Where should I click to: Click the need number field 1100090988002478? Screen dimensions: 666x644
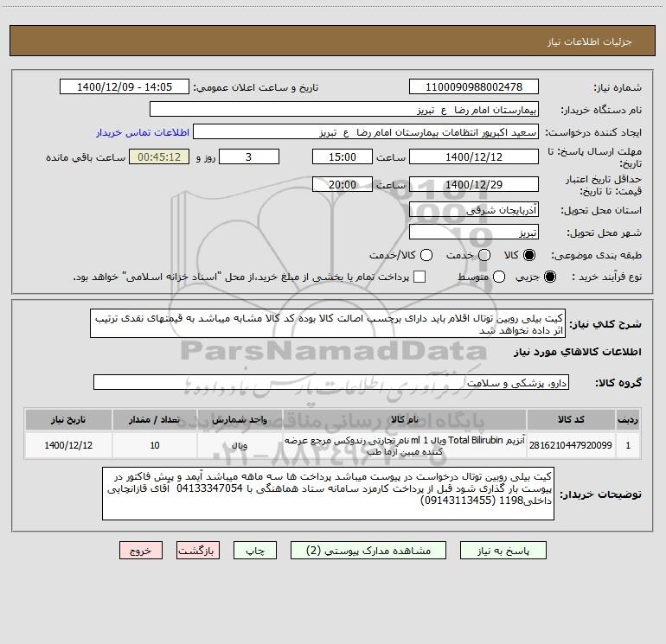(x=474, y=87)
